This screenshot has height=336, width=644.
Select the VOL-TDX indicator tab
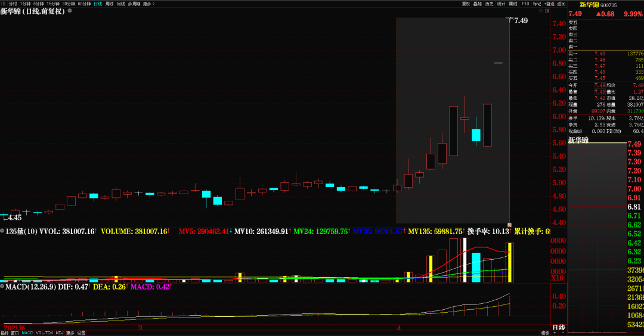[x=44, y=333]
